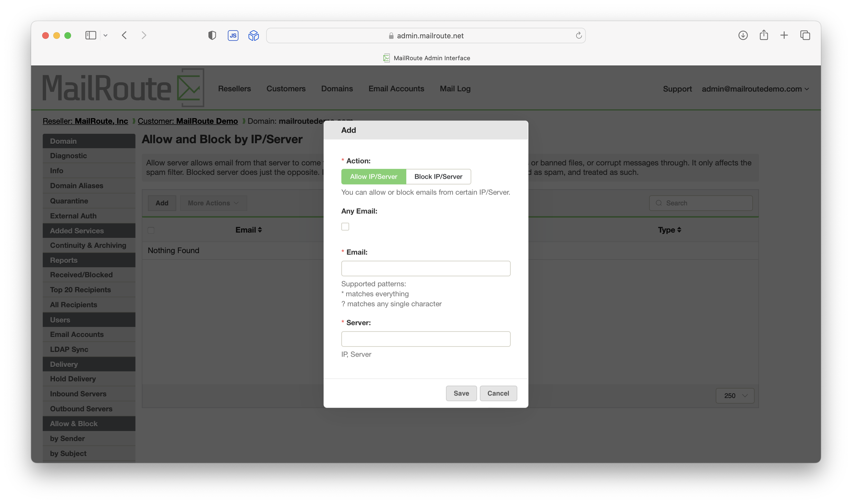Open the Support link
This screenshot has width=852, height=504.
(677, 89)
